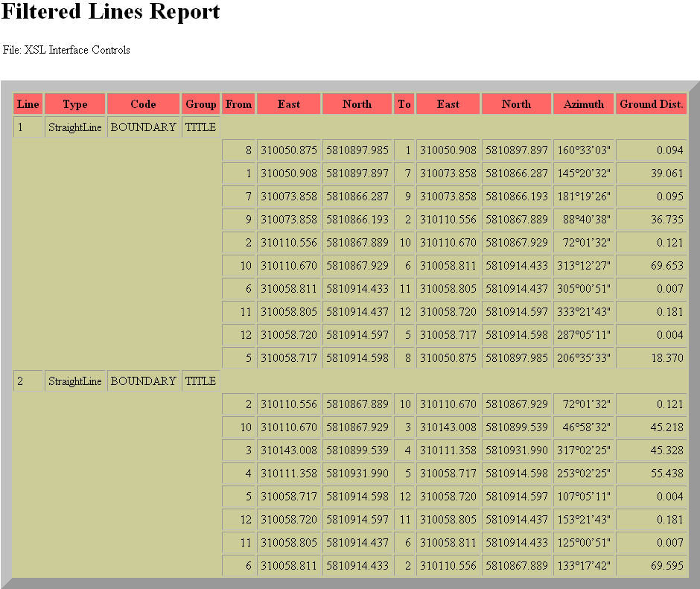Click azimuth value 125°00'51"
This screenshot has height=589, width=700.
click(x=584, y=543)
